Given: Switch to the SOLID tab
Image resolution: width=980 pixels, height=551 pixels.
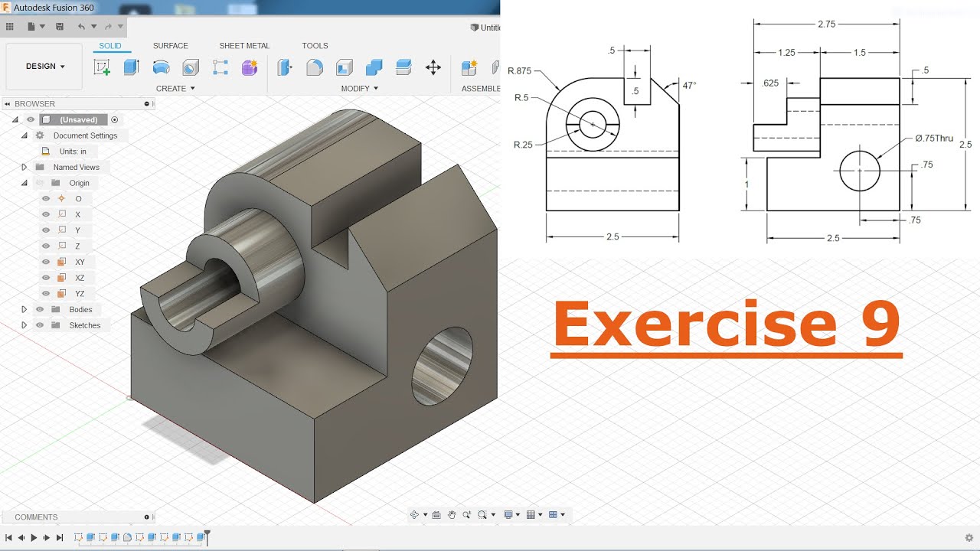Looking at the screenshot, I should pyautogui.click(x=110, y=46).
